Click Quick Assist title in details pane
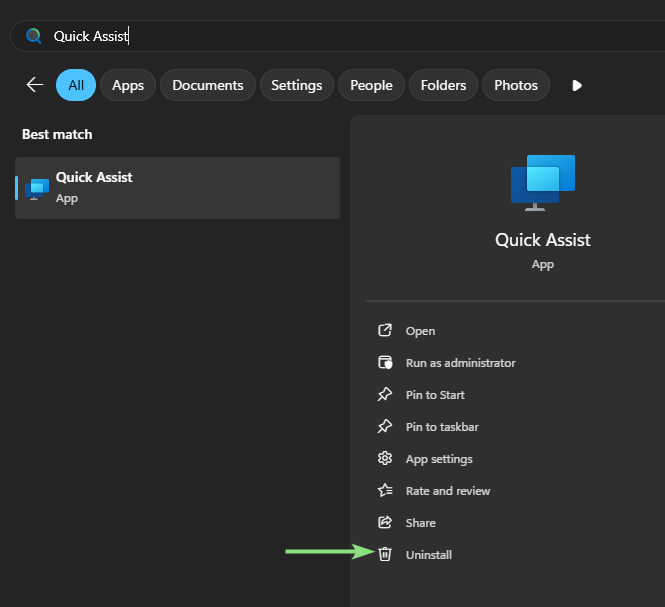 click(543, 240)
